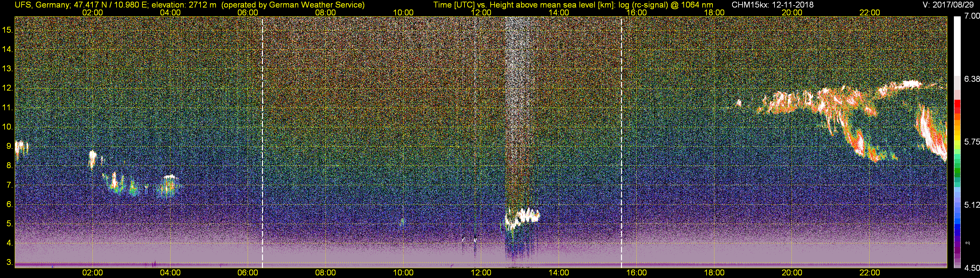This screenshot has width=980, height=278.
Task: Click the '10.' height axis label
Action: pyautogui.click(x=8, y=127)
